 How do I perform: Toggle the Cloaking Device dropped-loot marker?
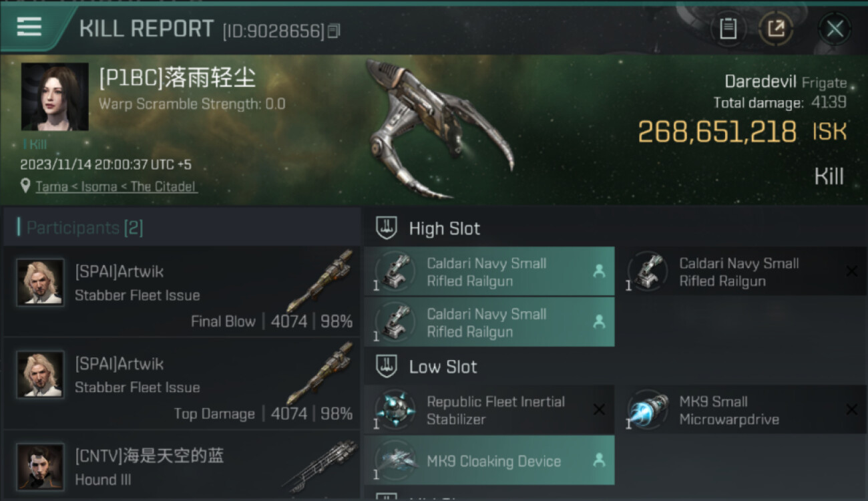coord(599,460)
